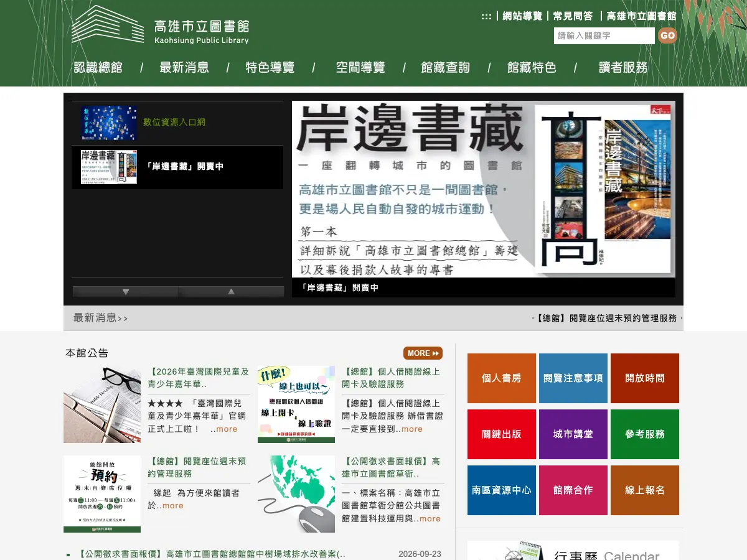Open the 個人借閱證線上開卡及驗證服務 headline
Screen dimensions: 747x560
[x=392, y=378]
